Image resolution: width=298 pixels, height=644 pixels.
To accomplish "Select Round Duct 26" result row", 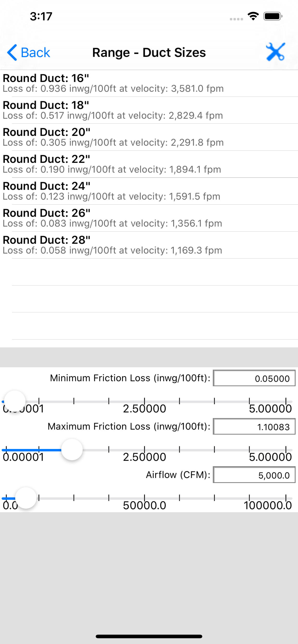I will [149, 218].
